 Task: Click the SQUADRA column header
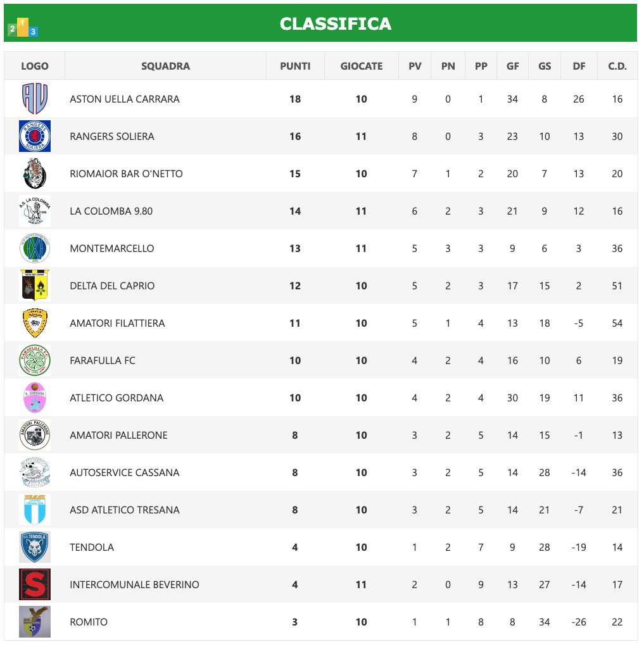[x=165, y=66]
